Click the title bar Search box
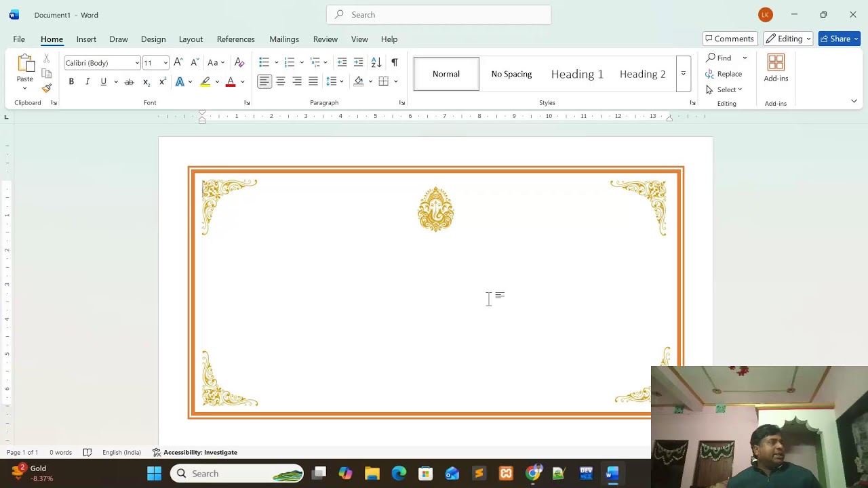The height and width of the screenshot is (488, 868). (x=439, y=14)
